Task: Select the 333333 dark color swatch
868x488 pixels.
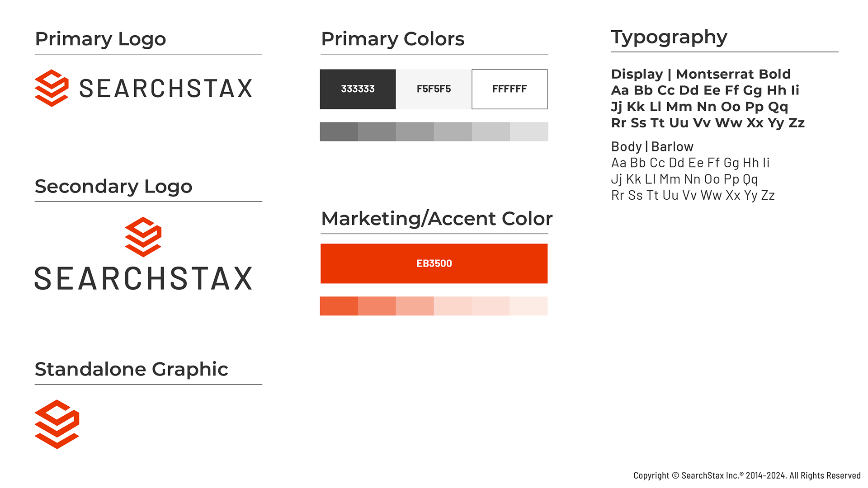Action: 358,89
